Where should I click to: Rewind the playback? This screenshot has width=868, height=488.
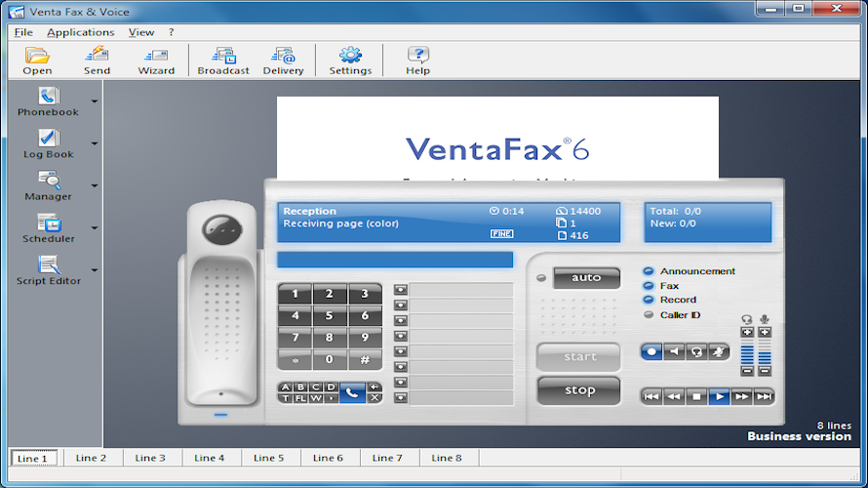click(674, 396)
